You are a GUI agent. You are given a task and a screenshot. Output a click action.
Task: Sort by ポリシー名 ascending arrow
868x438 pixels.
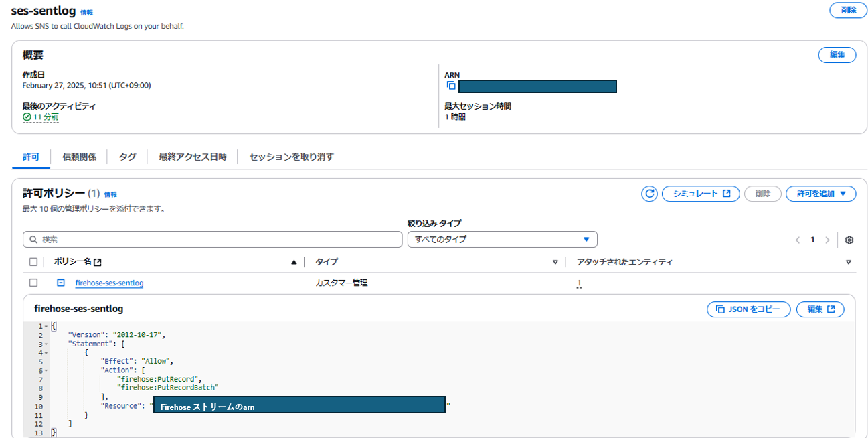tap(294, 263)
